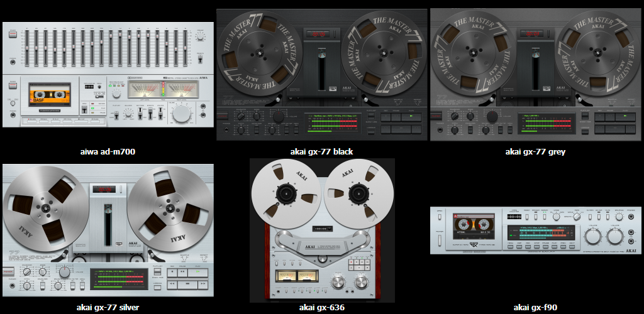Viewport: 644px width, 314px height.
Task: Toggle the presets switch on aiwa equalizer
Action: [x=201, y=59]
